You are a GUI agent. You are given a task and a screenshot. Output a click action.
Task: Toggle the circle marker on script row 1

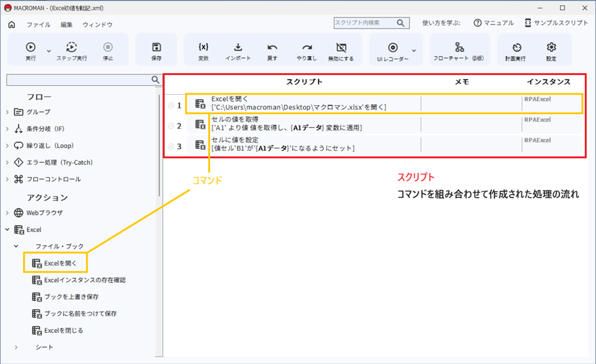tap(171, 105)
